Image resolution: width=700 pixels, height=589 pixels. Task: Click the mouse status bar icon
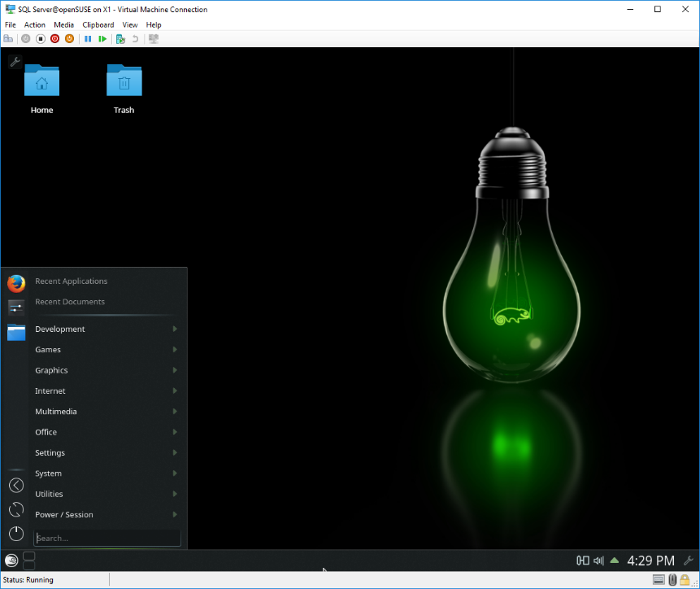(x=673, y=579)
